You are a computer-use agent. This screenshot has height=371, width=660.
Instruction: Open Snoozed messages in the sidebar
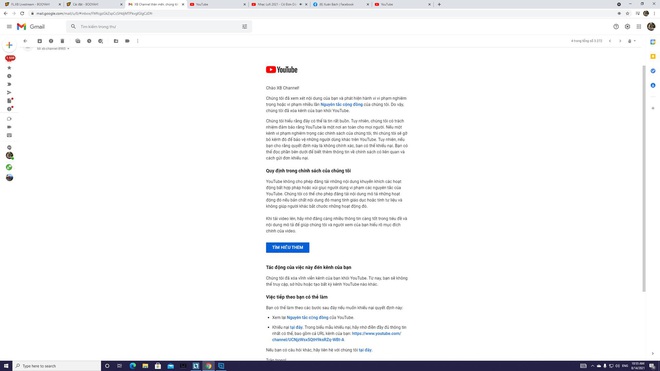point(9,76)
